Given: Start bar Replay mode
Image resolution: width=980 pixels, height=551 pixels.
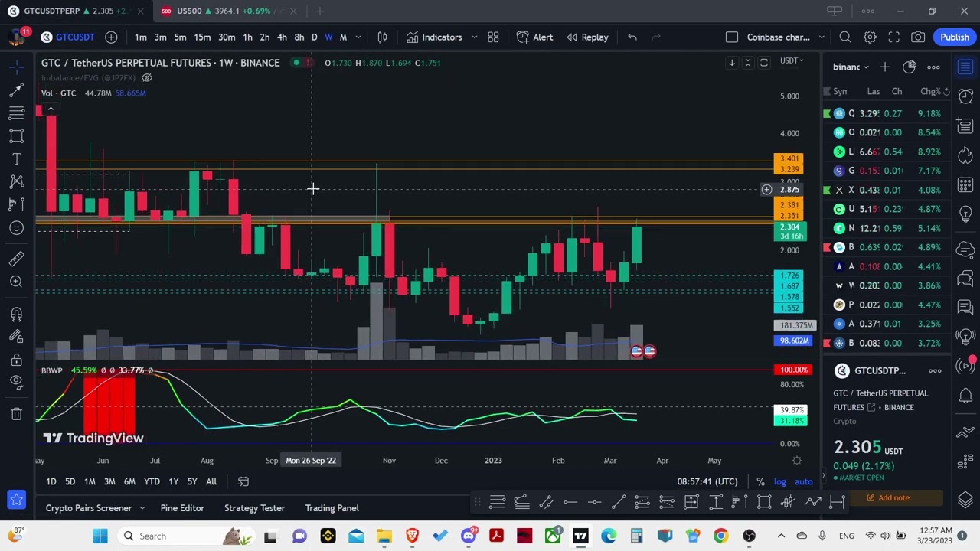Looking at the screenshot, I should [586, 37].
